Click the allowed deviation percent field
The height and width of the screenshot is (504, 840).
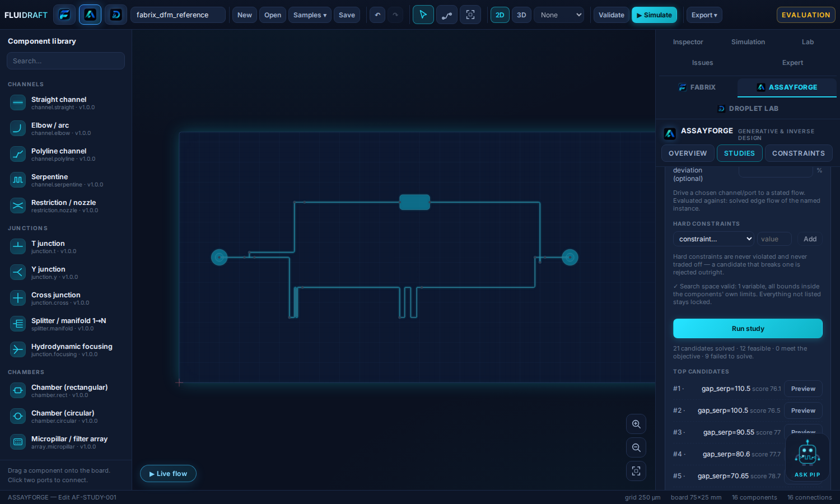tap(775, 171)
